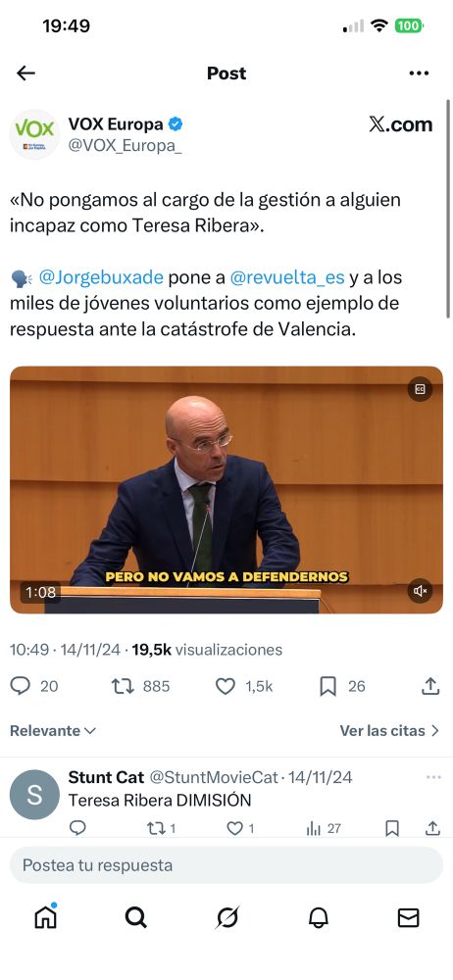Like the VOX Europa post
The width and height of the screenshot is (453, 980).
[x=226, y=686]
